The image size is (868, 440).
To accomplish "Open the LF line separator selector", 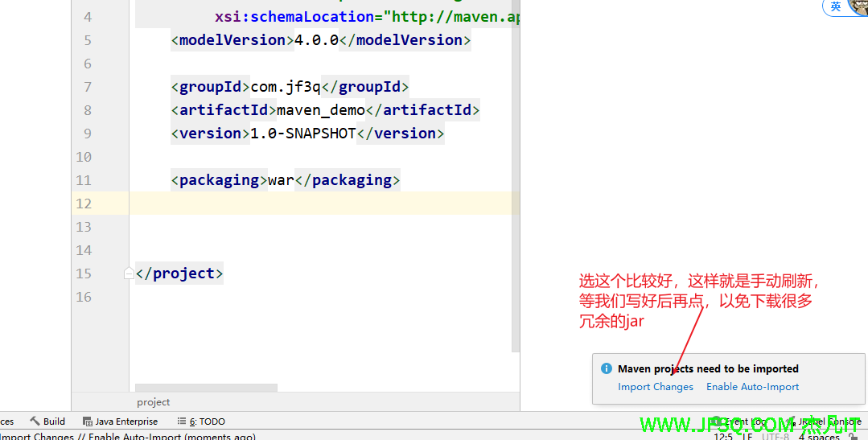I will (747, 437).
